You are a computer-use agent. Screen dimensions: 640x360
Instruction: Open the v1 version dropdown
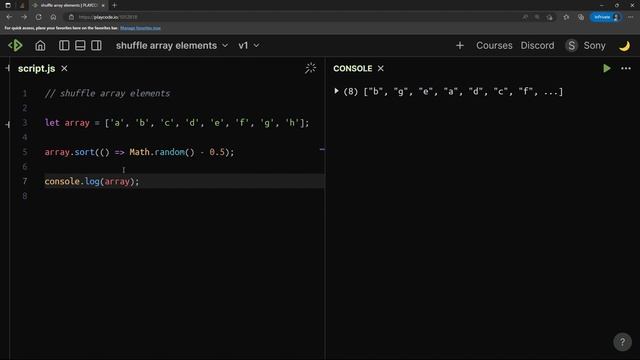click(x=249, y=45)
